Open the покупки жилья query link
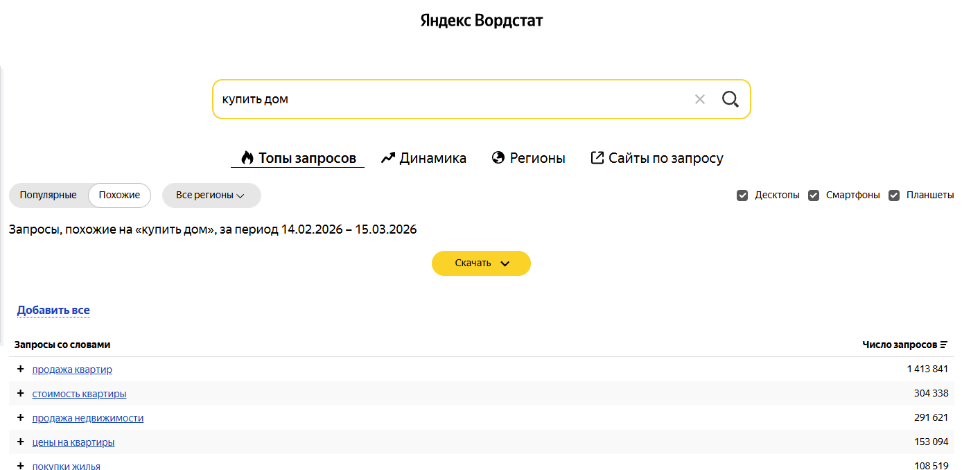 tap(67, 466)
